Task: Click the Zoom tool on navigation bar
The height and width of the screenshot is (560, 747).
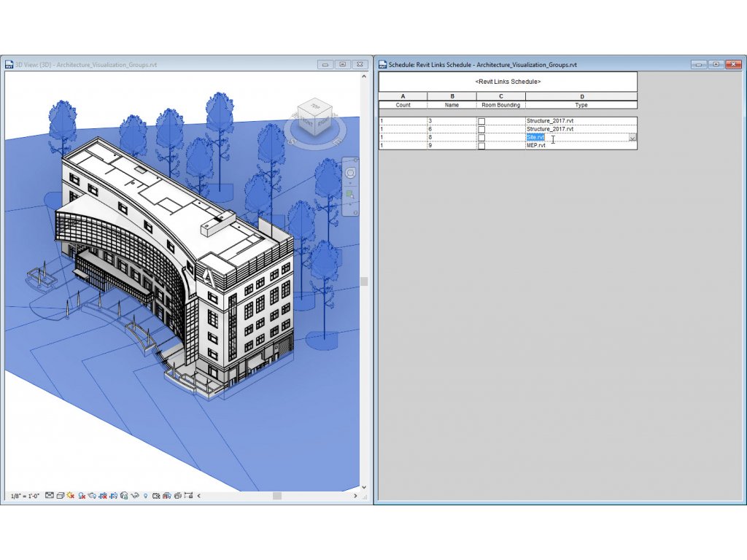Action: pyautogui.click(x=350, y=195)
